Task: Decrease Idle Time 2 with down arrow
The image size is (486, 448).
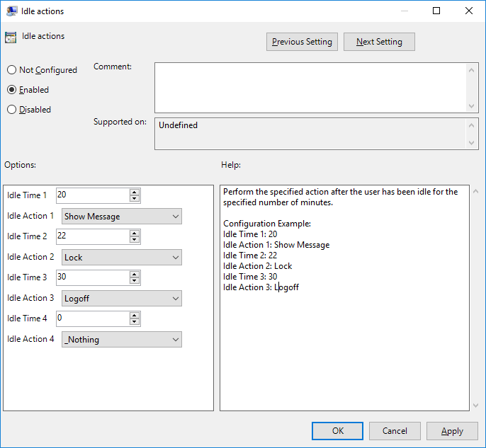Action: [135, 240]
